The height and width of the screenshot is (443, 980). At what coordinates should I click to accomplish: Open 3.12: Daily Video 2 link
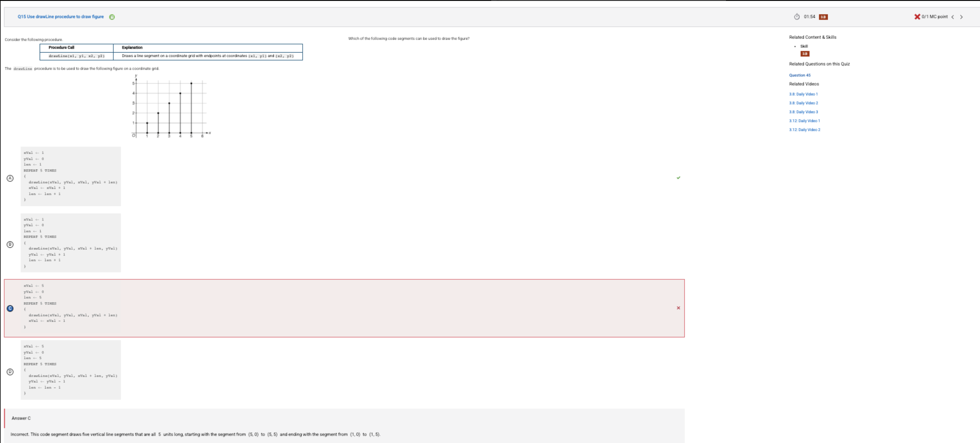pyautogui.click(x=804, y=130)
